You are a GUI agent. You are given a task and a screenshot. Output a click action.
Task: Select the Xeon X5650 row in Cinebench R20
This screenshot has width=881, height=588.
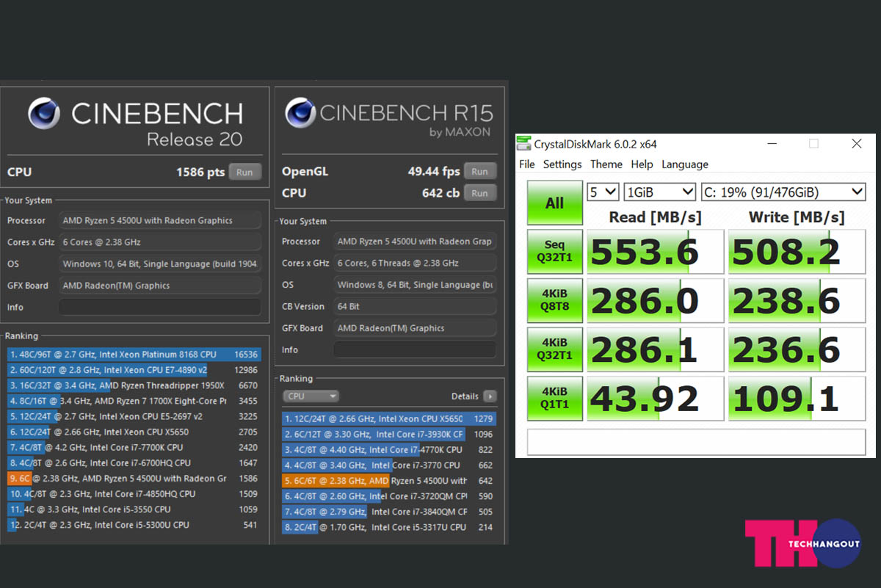tap(134, 432)
